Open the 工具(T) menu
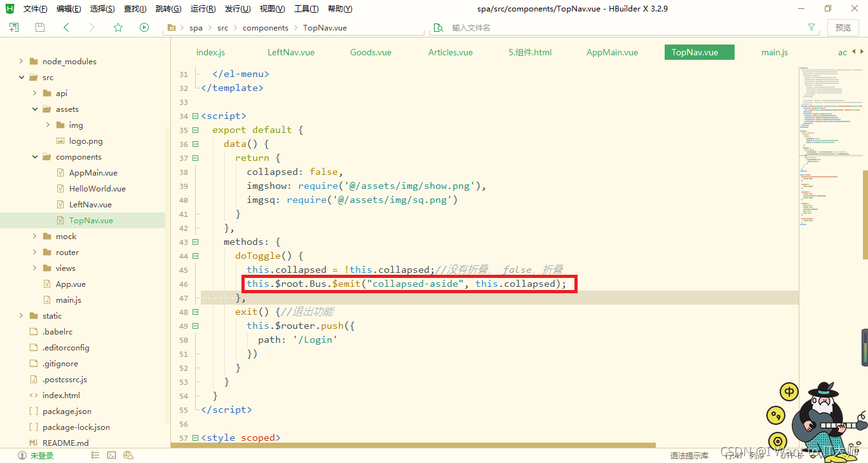This screenshot has height=463, width=868. [x=306, y=9]
